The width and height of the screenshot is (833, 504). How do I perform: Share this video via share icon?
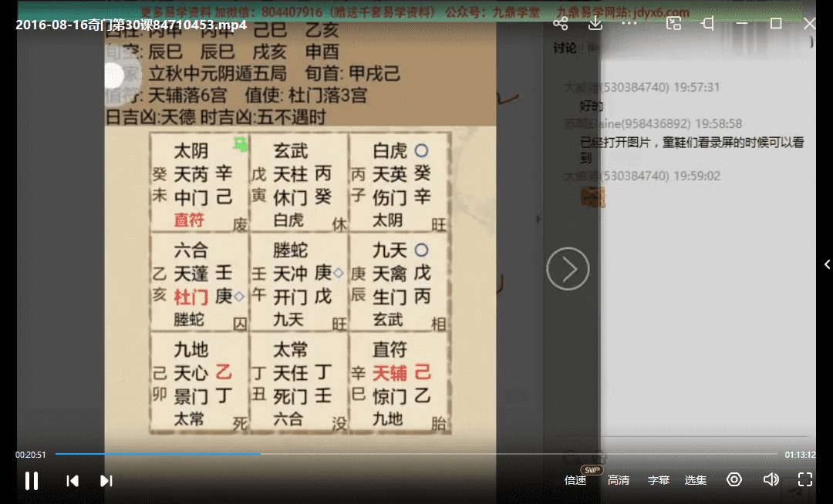pyautogui.click(x=561, y=23)
